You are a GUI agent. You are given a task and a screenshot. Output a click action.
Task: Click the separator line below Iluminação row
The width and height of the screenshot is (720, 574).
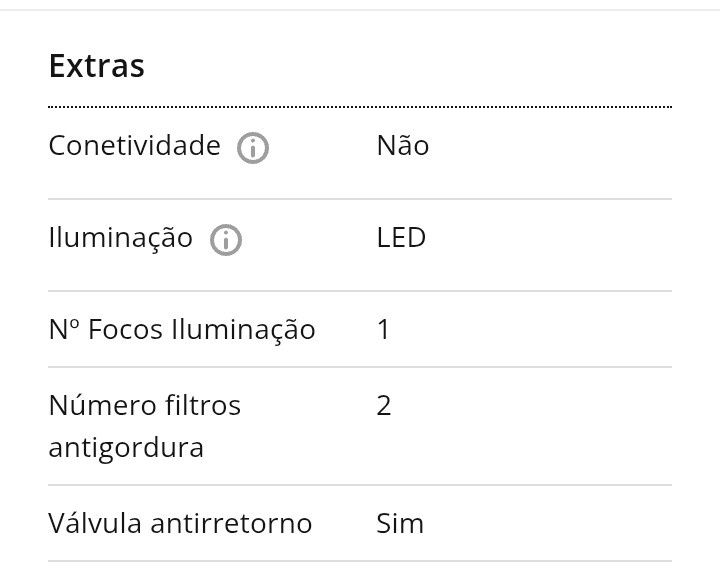click(360, 291)
